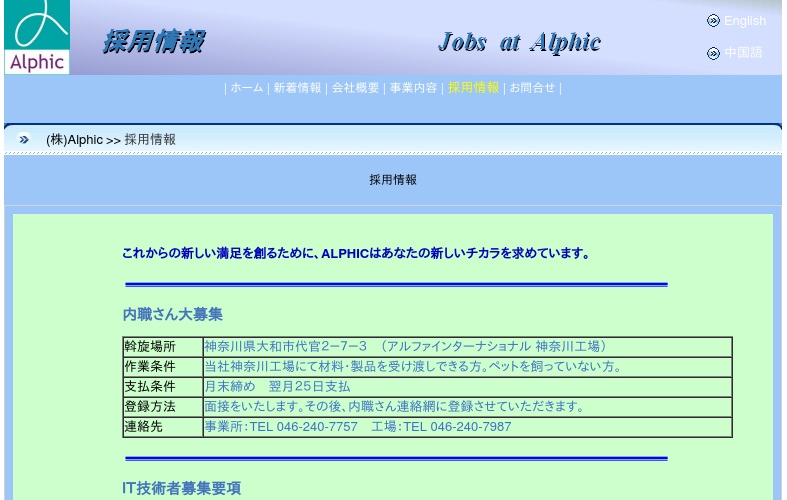This screenshot has width=787, height=500.
Task: Select 事業内容 in the navigation bar
Action: point(413,88)
